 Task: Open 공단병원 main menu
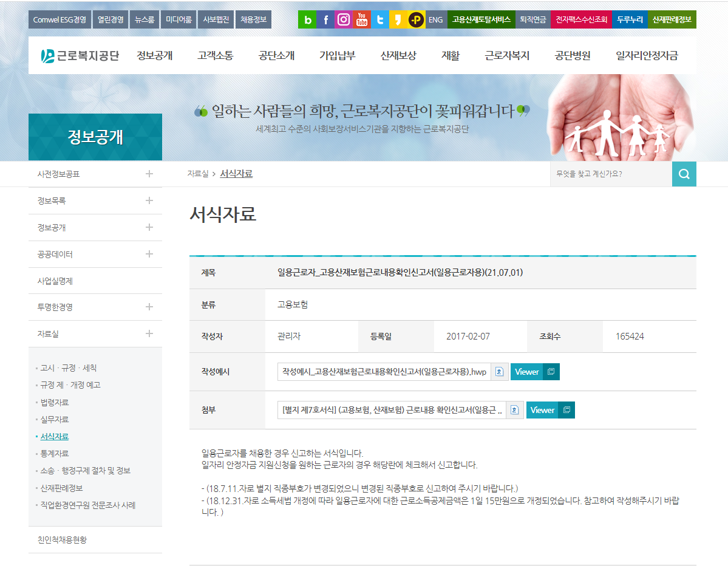coord(573,56)
